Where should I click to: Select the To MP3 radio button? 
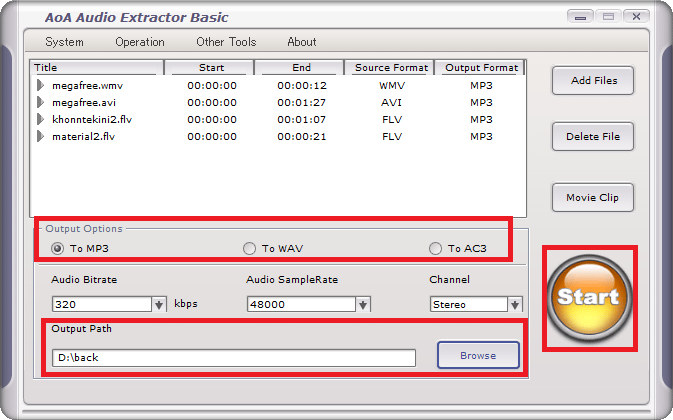[x=57, y=248]
